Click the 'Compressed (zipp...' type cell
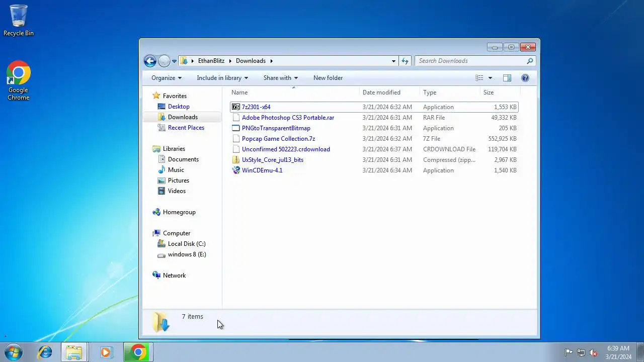 pos(449,160)
